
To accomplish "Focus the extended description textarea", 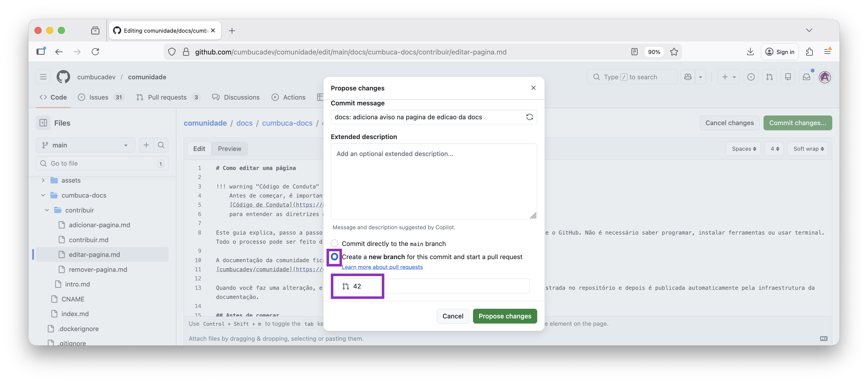I will [434, 181].
